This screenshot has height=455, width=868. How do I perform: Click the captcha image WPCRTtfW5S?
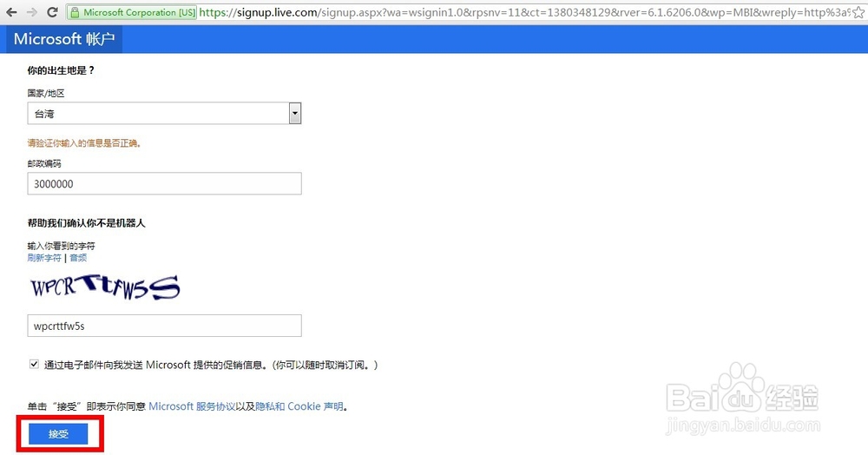(105, 287)
